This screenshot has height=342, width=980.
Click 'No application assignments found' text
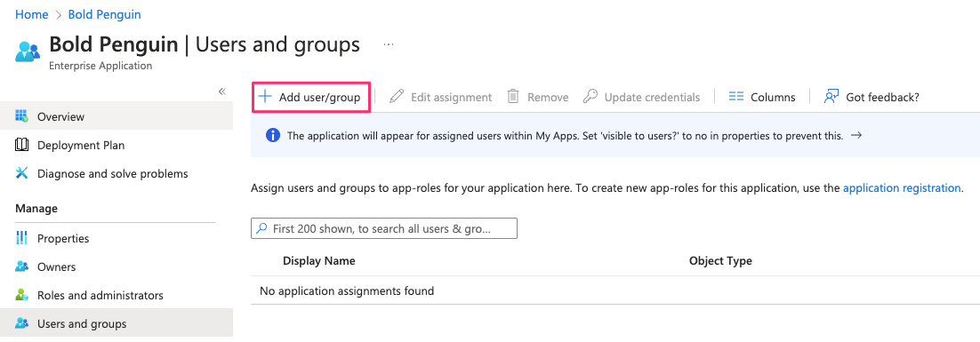point(346,290)
